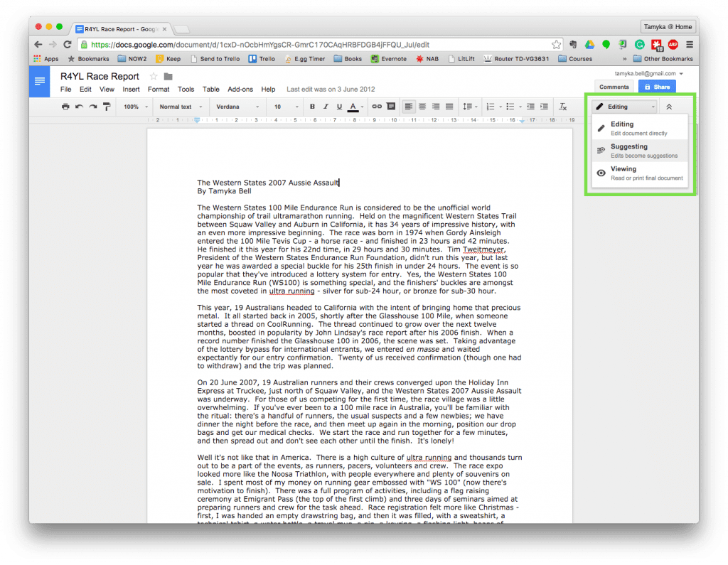Click the Tamyka @ Home profile button

[x=668, y=27]
